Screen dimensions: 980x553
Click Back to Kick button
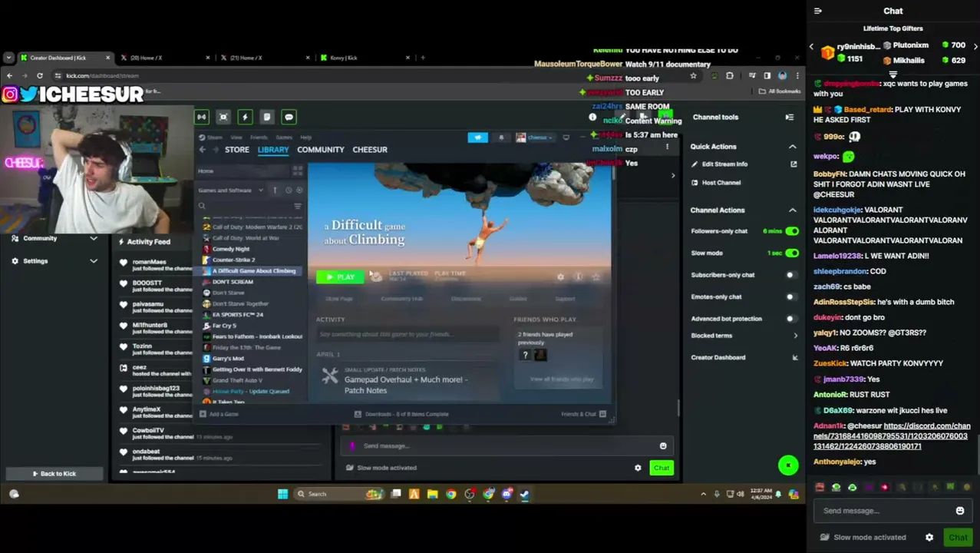click(54, 474)
